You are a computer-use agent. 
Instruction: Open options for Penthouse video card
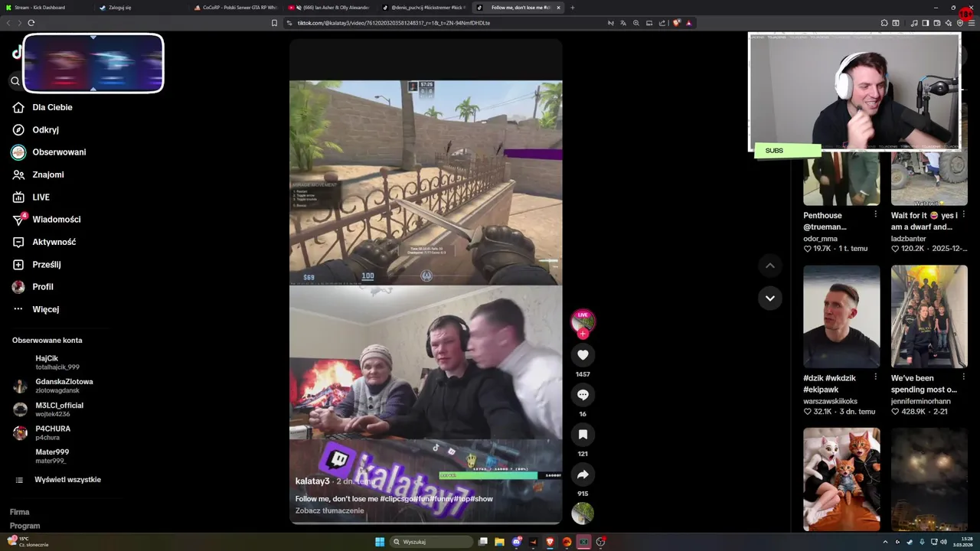[875, 214]
